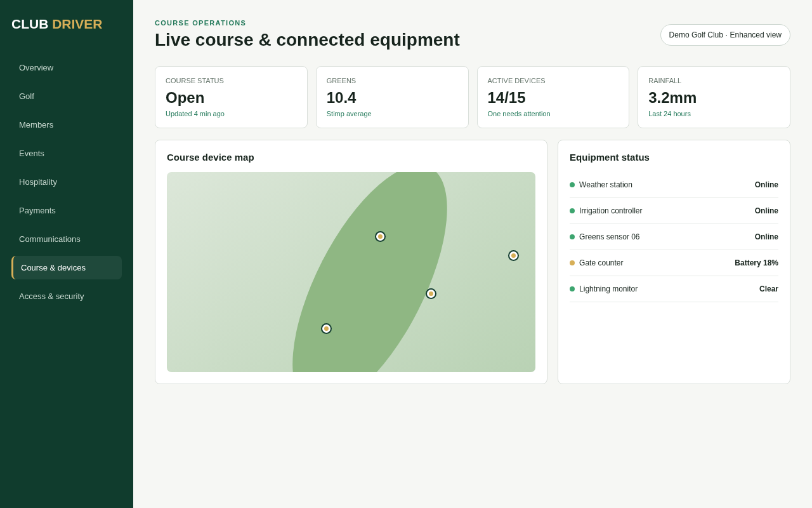
Task: Click the Greens sensor 06 status dot
Action: pyautogui.click(x=572, y=237)
